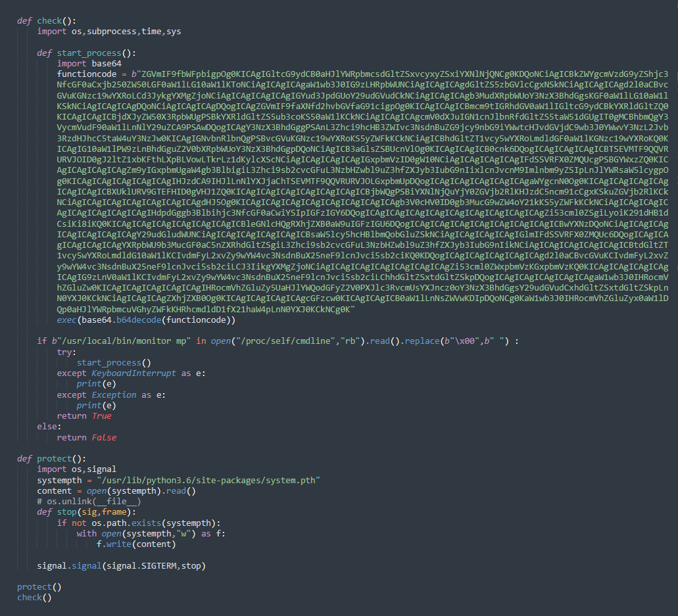Screen dimensions: 678x616
Task: Click the 'return False' statement
Action: point(87,437)
